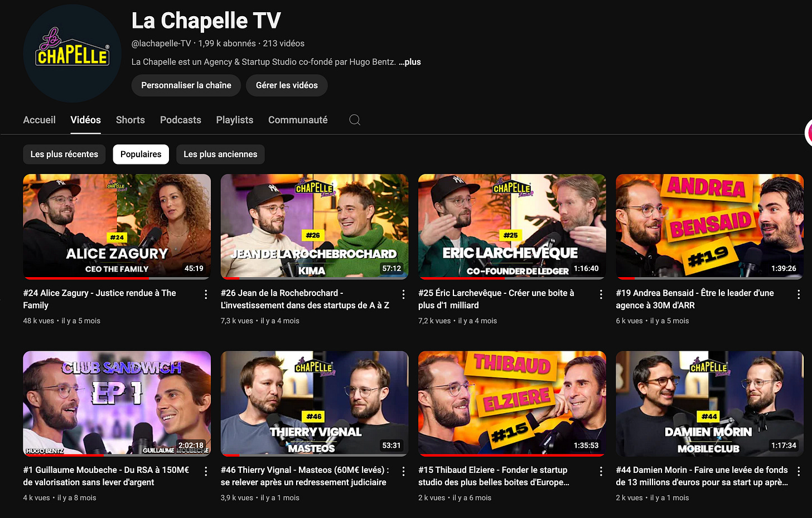Image resolution: width=812 pixels, height=518 pixels.
Task: Click '7,3 k vues' under Rochebrochard video
Action: pos(237,321)
